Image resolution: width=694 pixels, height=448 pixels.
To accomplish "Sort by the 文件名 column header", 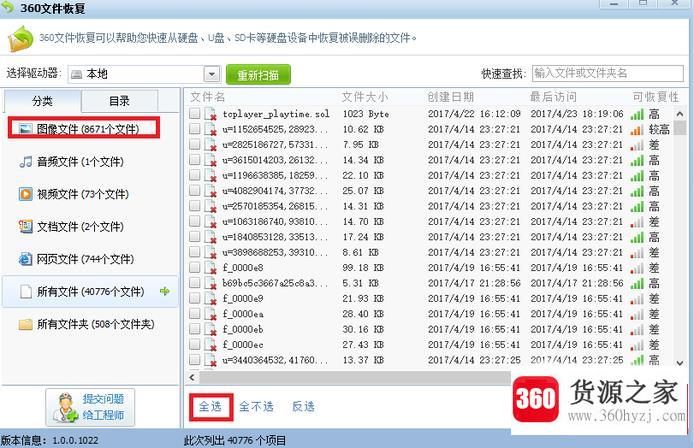I will (x=208, y=97).
